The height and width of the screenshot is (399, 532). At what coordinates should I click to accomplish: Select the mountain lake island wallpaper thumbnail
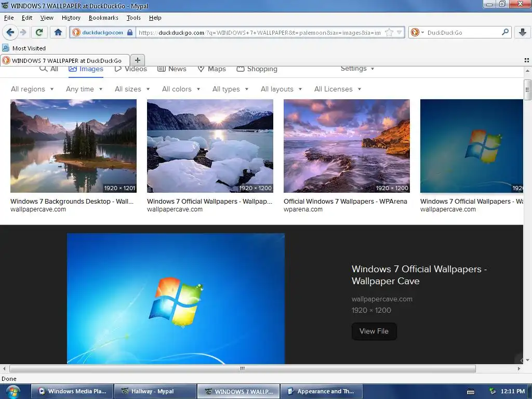pos(73,146)
